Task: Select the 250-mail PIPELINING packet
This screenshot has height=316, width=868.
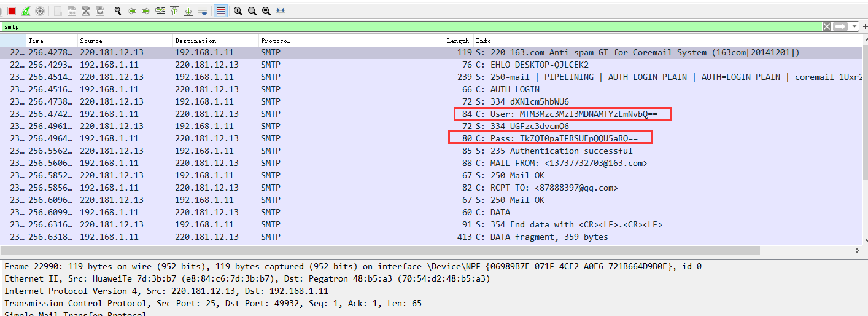Action: coord(431,77)
